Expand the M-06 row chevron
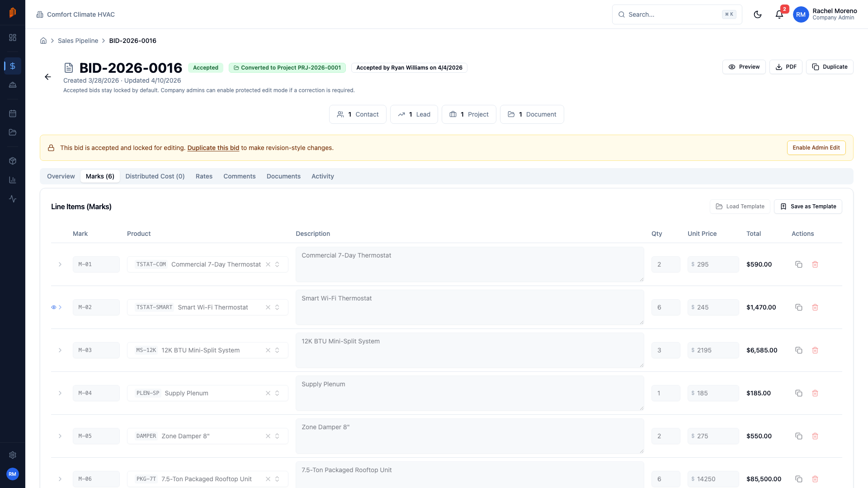Viewport: 868px width, 488px height. 60,479
